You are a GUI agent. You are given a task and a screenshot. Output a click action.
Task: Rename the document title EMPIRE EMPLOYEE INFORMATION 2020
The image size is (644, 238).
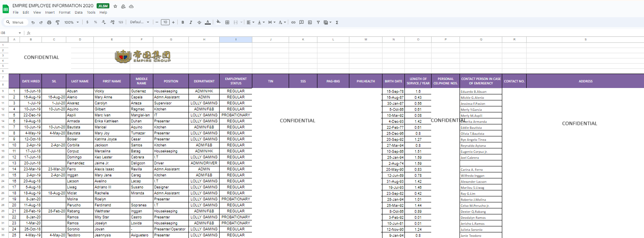(53, 6)
